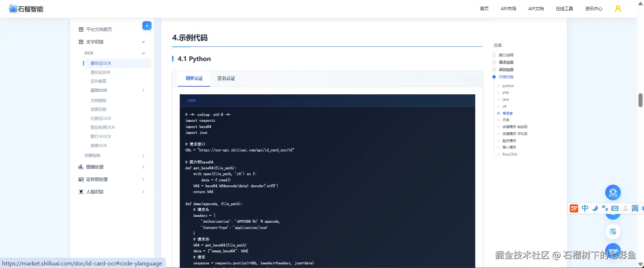This screenshot has height=268, width=644.
Task: Jump to c# in table of contents
Action: tap(505, 106)
